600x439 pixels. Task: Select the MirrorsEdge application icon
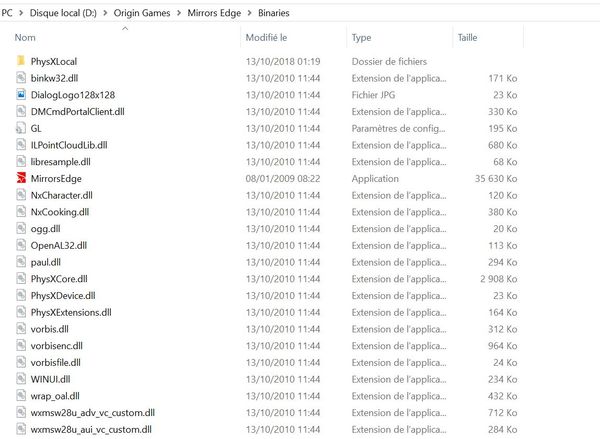[21, 178]
